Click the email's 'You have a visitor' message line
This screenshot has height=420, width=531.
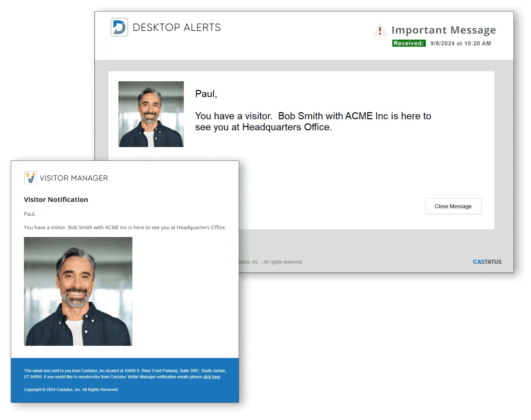pos(125,228)
